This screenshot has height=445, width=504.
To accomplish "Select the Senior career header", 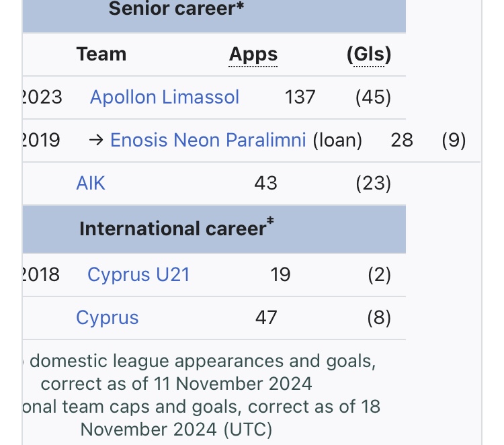I will 176,9.
